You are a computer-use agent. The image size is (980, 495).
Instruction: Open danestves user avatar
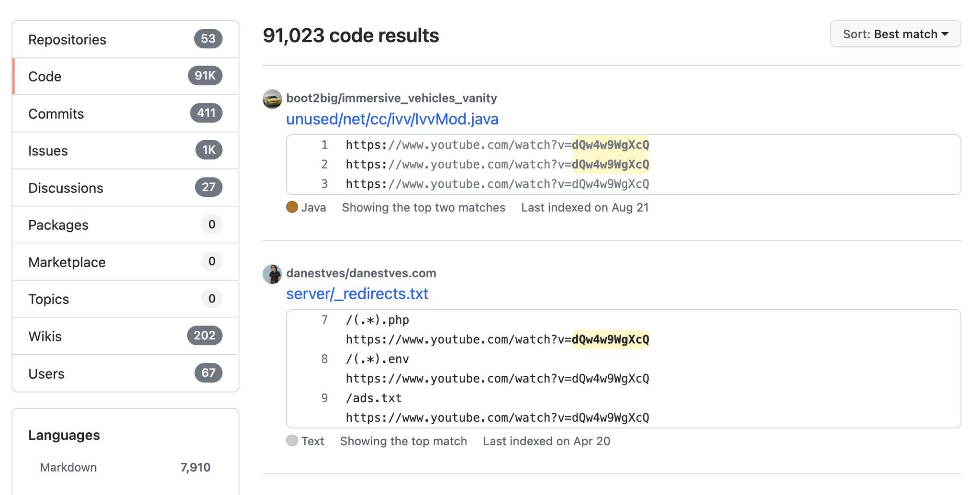pyautogui.click(x=272, y=274)
